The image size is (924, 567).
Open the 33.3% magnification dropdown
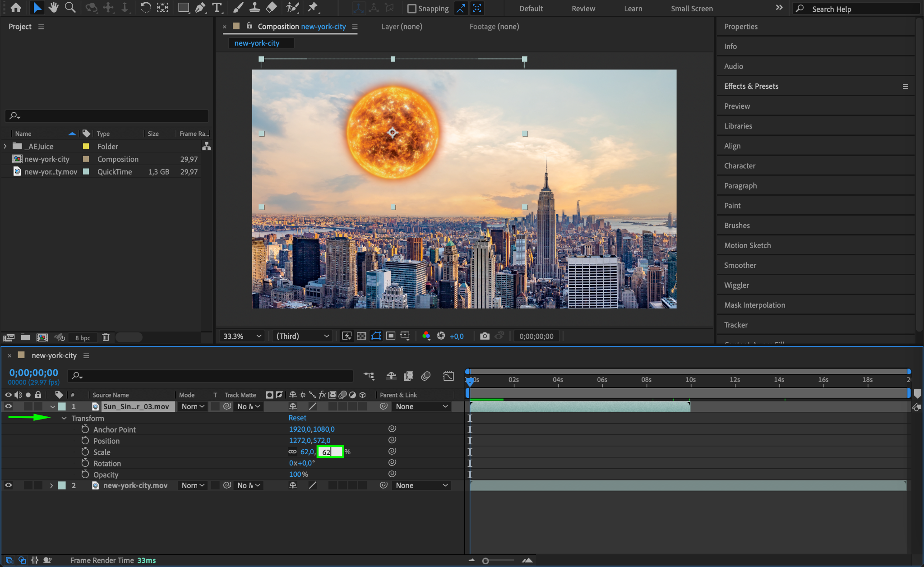point(242,336)
